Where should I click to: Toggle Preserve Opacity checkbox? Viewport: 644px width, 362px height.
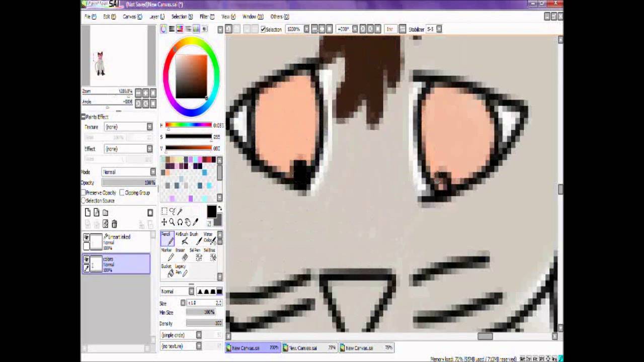(x=84, y=193)
